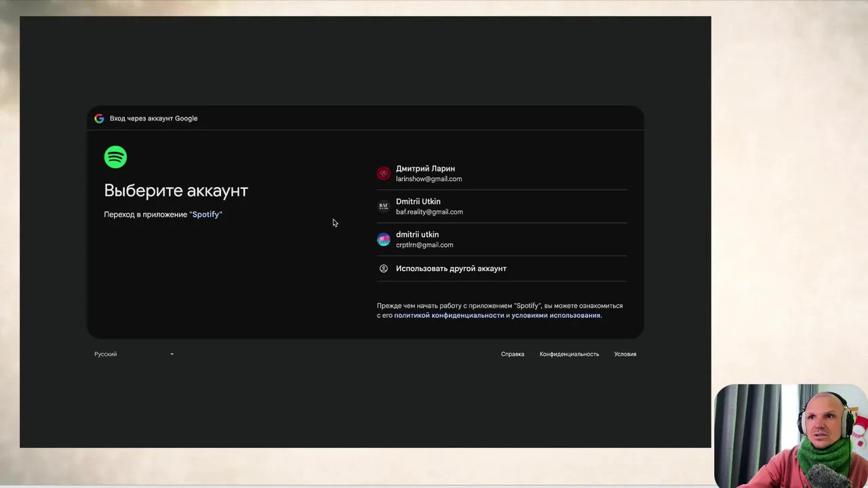This screenshot has width=868, height=488.
Task: Click the "Выберите аккаунт" heading
Action: point(176,190)
